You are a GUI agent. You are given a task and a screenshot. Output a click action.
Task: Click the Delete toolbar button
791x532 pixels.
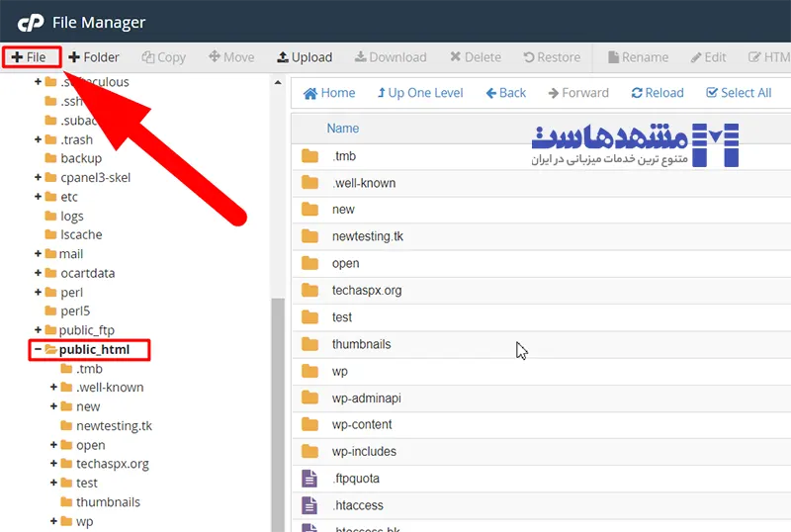click(476, 57)
